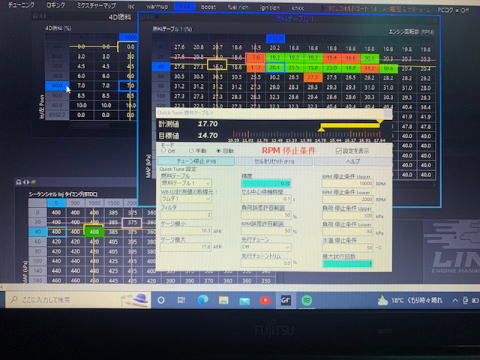The width and height of the screenshot is (480, 360).
Task: Click the ヘルプ button
Action: tap(353, 161)
